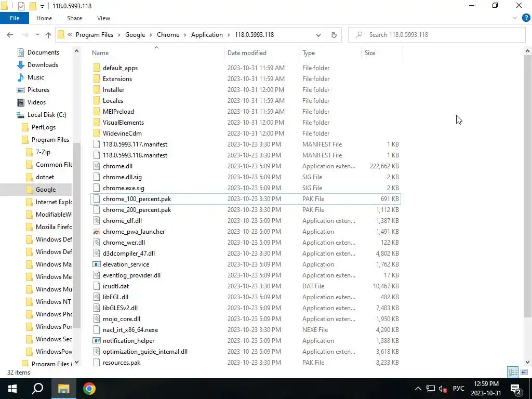Open Pictures in the navigation pane
The height and width of the screenshot is (399, 532).
pyautogui.click(x=38, y=90)
